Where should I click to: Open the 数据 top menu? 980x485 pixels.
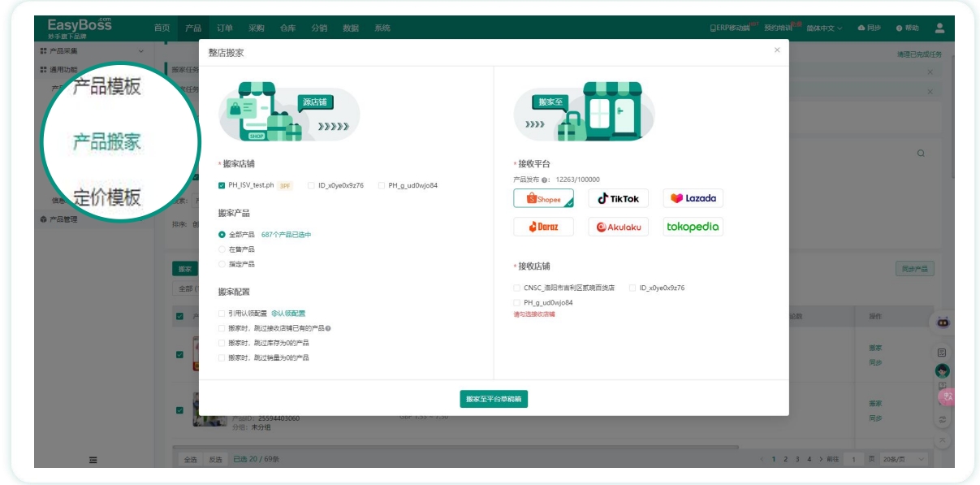tap(351, 28)
